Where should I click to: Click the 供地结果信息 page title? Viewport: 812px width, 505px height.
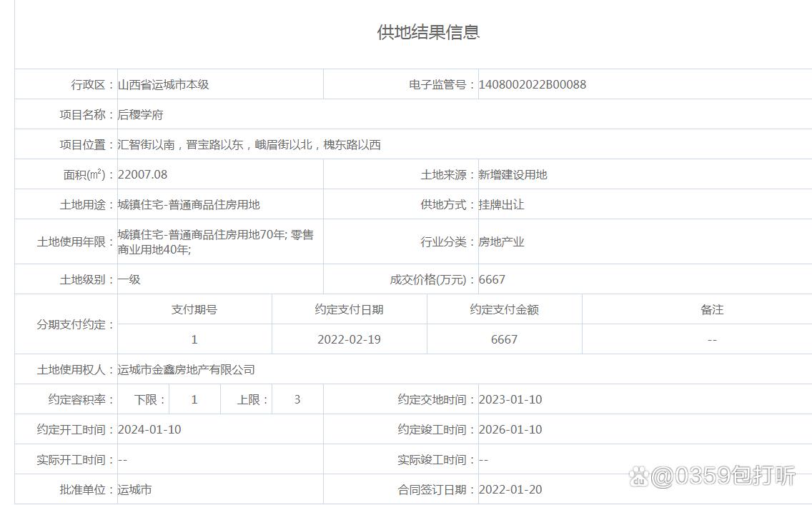pos(427,33)
